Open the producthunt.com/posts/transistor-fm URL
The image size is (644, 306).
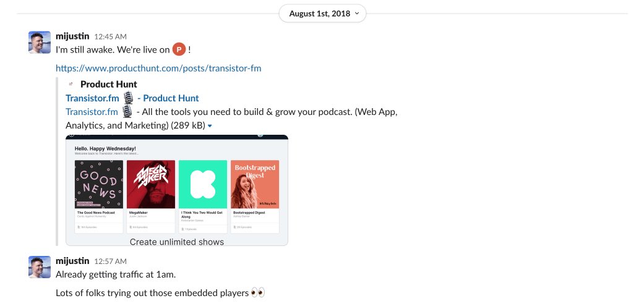[x=158, y=68]
